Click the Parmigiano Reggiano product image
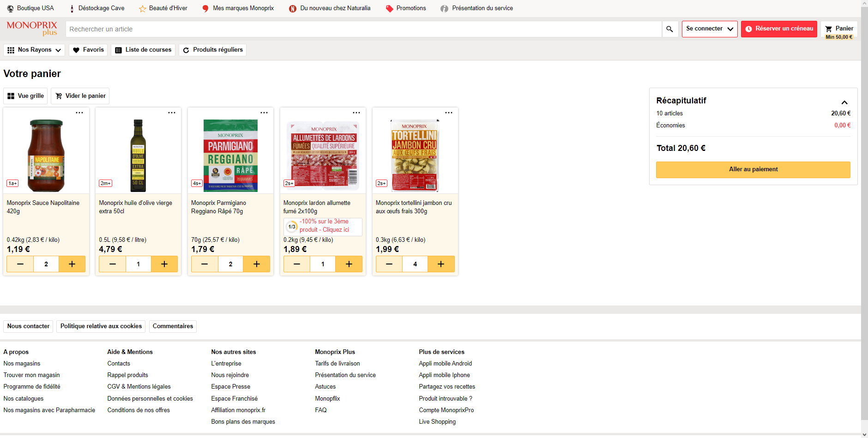Viewport: 868px width, 438px height. [230, 156]
